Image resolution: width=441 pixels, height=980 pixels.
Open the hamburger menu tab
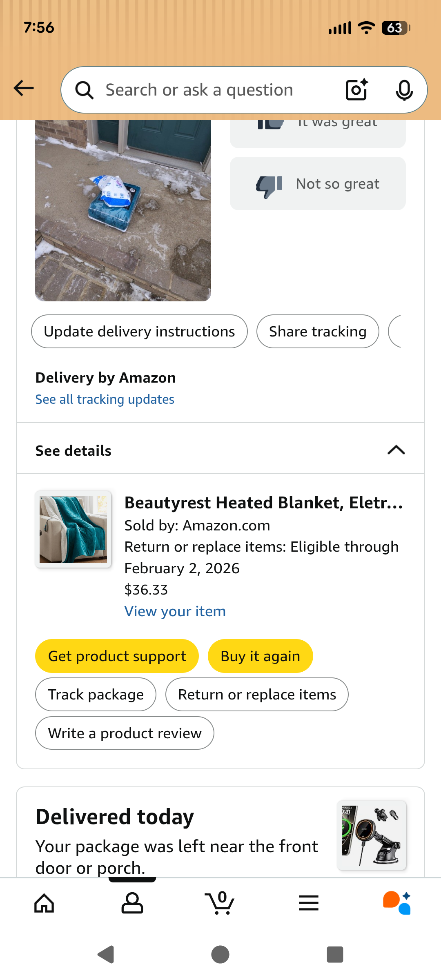coord(309,903)
